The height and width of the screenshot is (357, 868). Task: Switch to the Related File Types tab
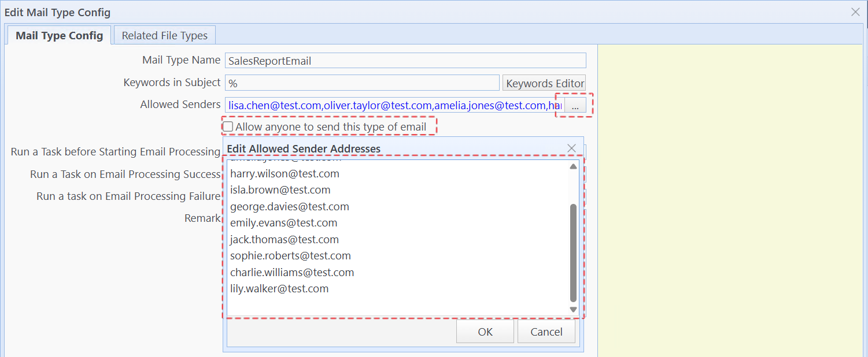pos(164,35)
